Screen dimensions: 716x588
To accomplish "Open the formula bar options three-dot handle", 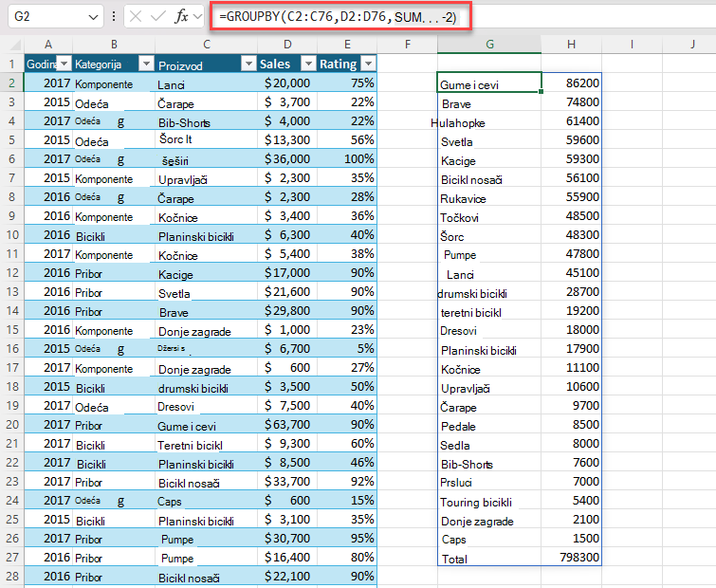I will 114,16.
